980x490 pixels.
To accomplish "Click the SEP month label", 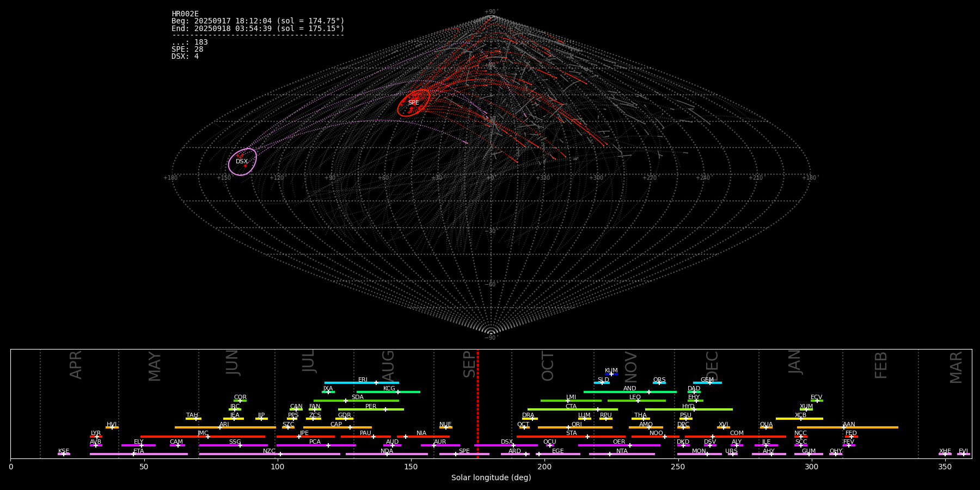I will (469, 364).
